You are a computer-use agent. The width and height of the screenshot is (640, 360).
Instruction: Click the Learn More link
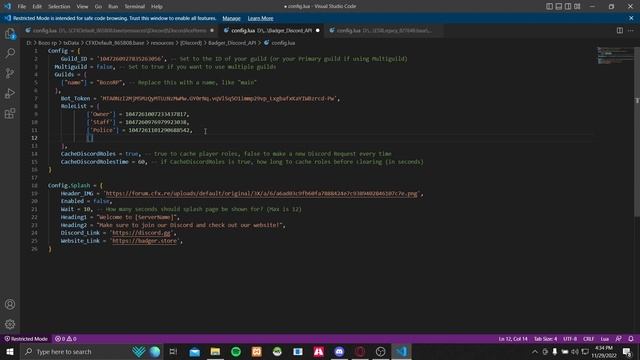pyautogui.click(x=260, y=18)
